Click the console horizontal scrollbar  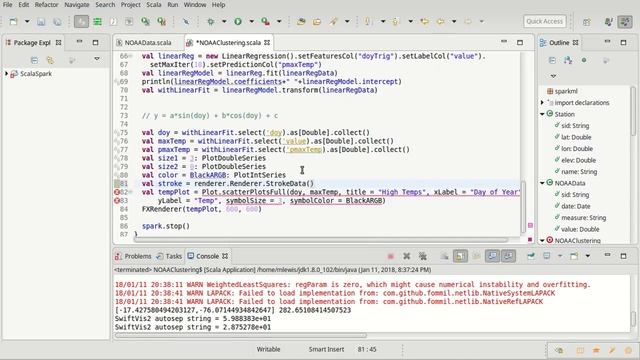(241, 336)
